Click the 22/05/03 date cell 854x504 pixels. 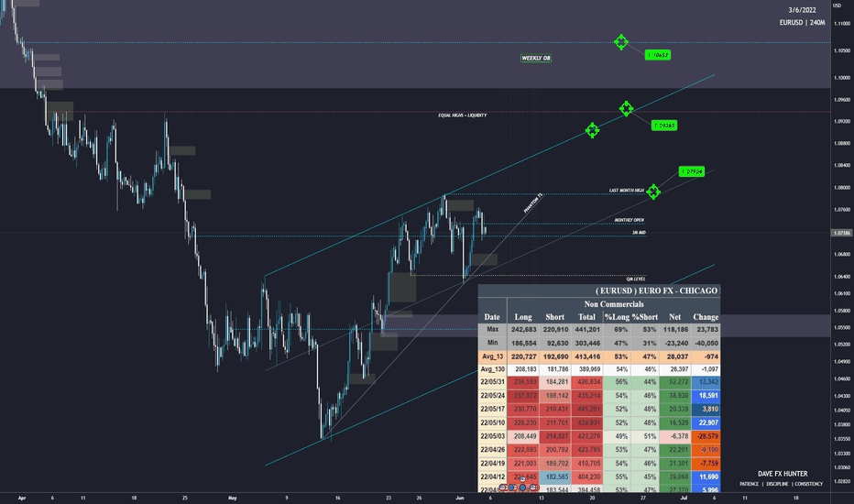click(x=492, y=436)
